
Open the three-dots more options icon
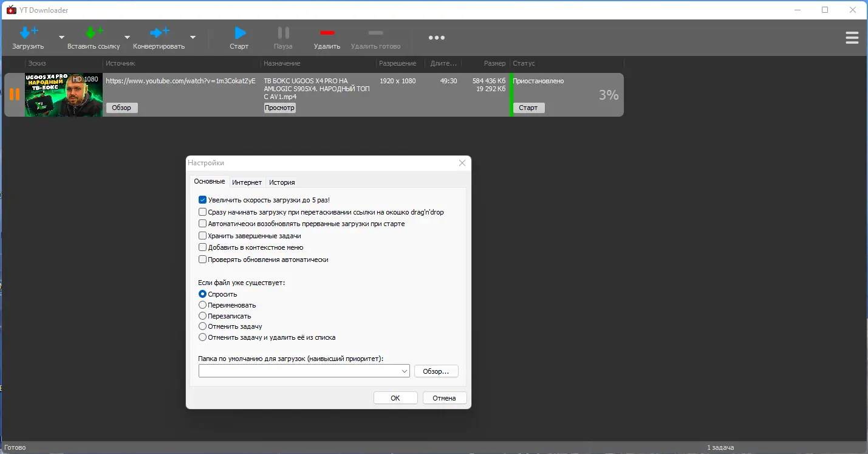click(x=437, y=38)
